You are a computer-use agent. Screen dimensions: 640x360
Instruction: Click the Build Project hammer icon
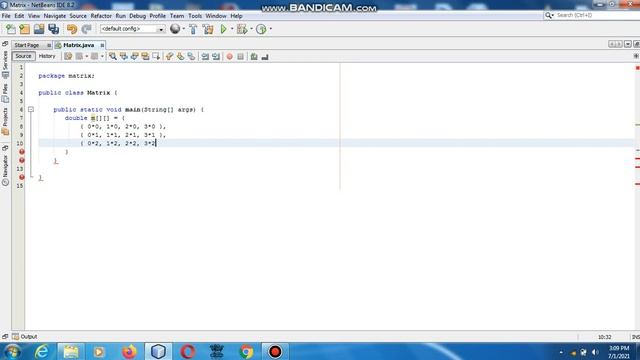(193, 29)
